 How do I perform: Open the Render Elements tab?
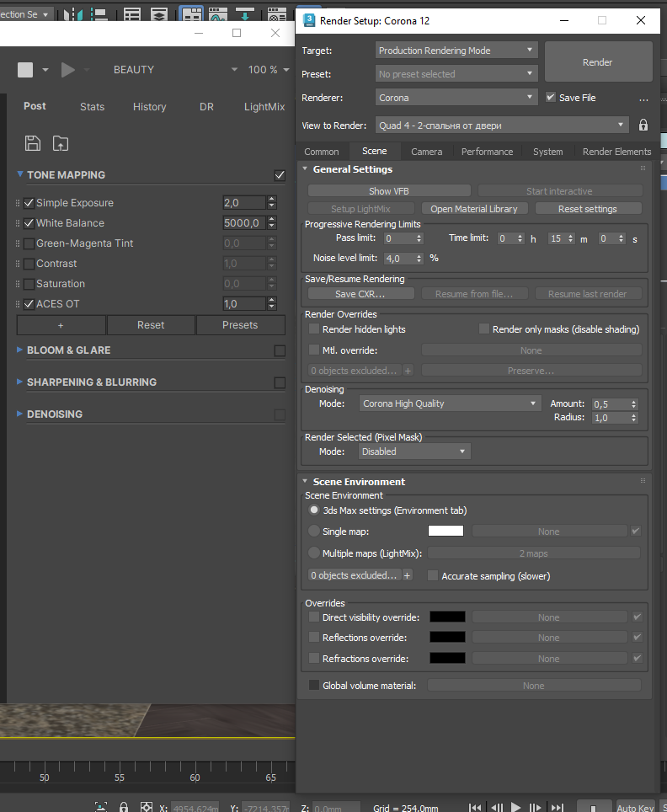(616, 152)
